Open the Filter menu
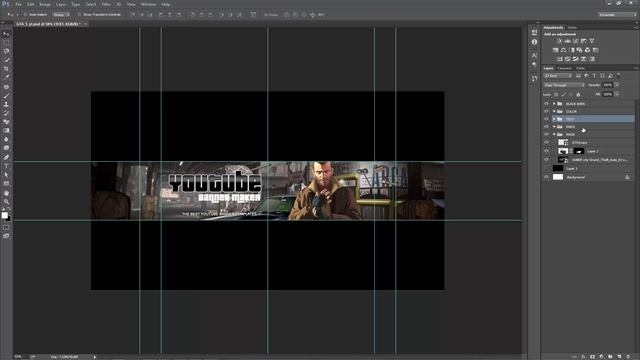Screen dimensions: 640x360 click(x=106, y=4)
